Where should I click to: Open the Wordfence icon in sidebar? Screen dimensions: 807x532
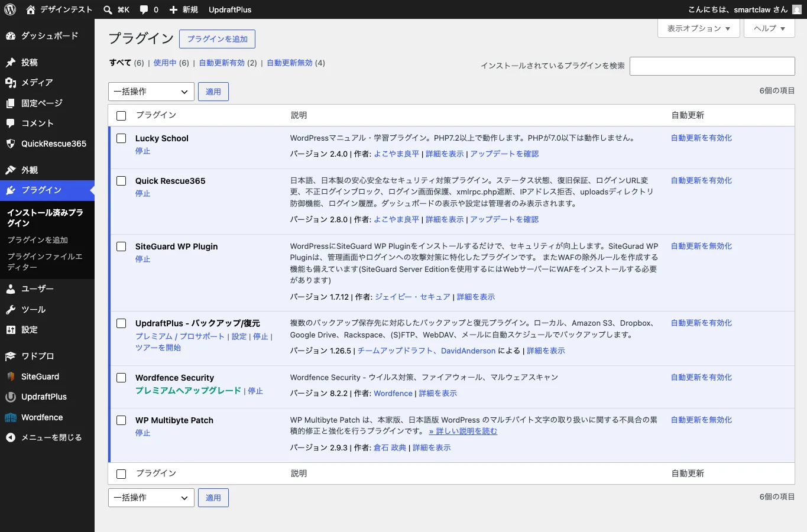(x=11, y=417)
